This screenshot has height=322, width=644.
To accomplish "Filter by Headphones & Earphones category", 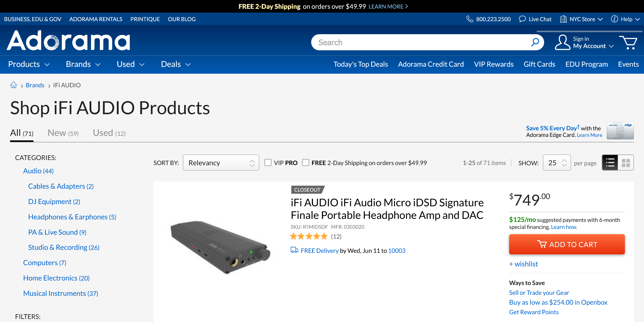I will 72,217.
